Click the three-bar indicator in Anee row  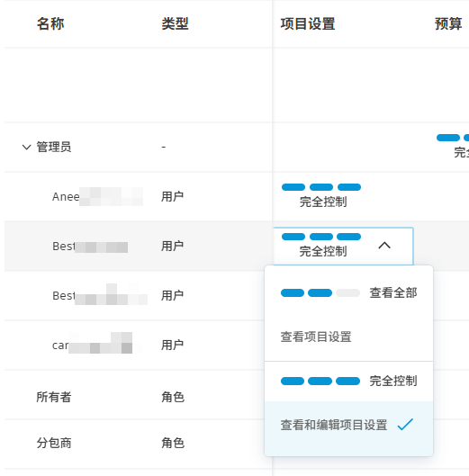321,187
